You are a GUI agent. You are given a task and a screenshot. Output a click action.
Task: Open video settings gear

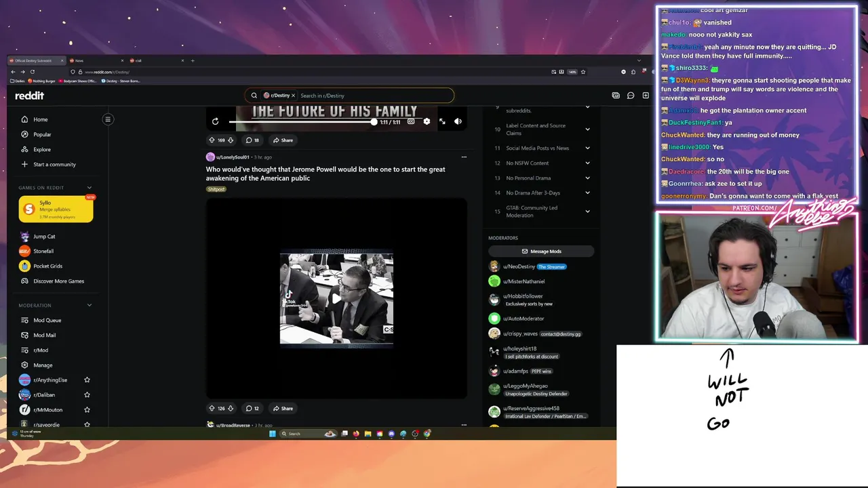pyautogui.click(x=427, y=121)
